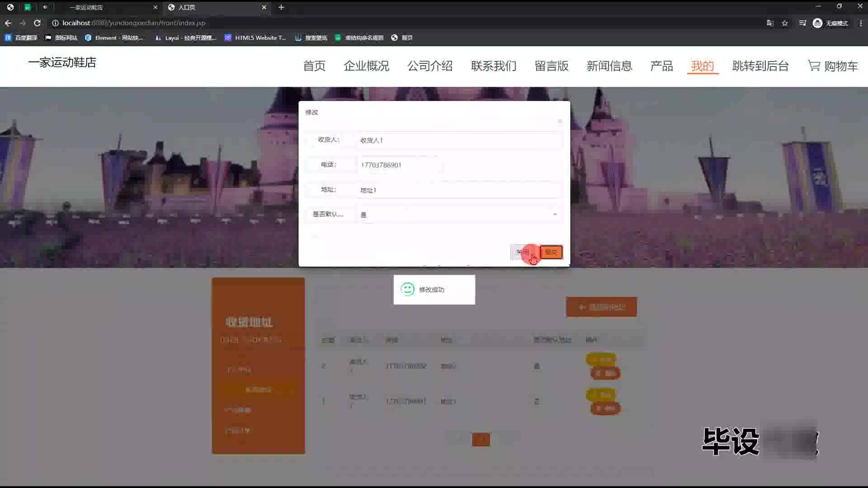The image size is (868, 488).
Task: Open the HTML5 Website bookmark
Action: tap(255, 38)
